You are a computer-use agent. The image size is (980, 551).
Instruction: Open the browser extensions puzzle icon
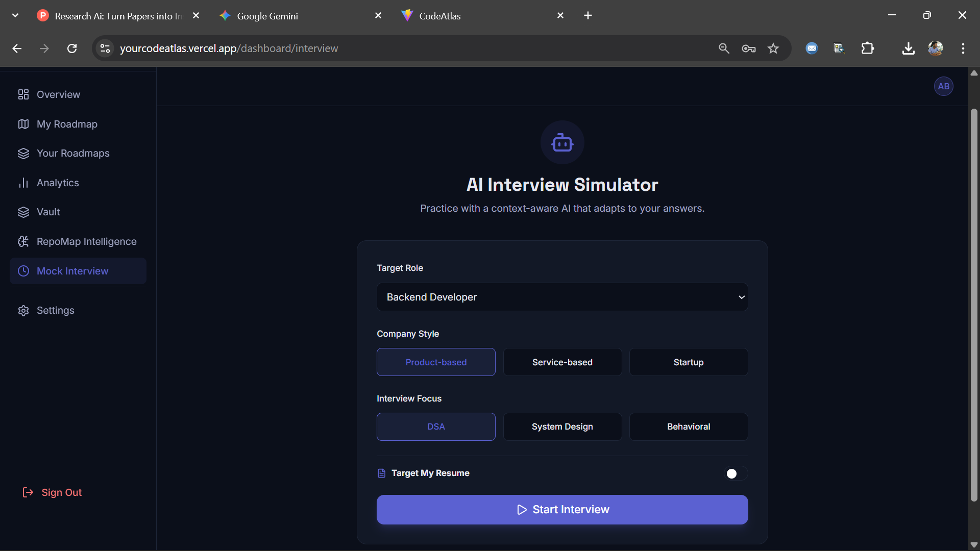click(867, 48)
